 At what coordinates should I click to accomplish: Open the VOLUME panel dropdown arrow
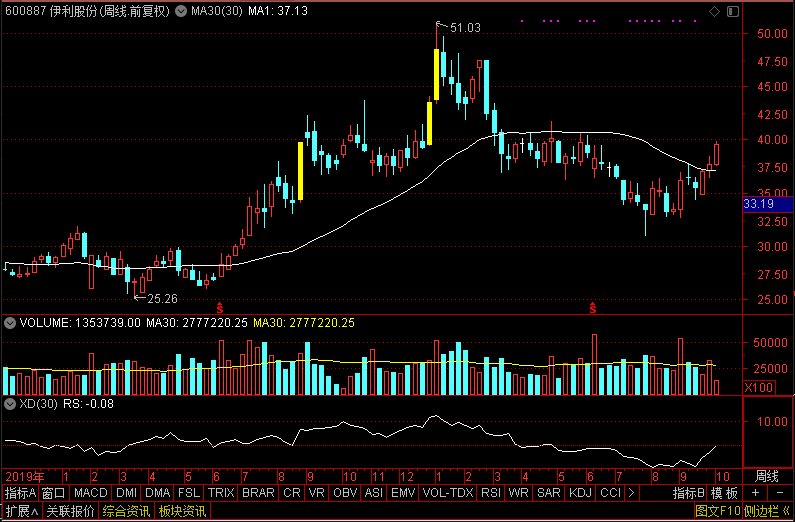(x=9, y=323)
